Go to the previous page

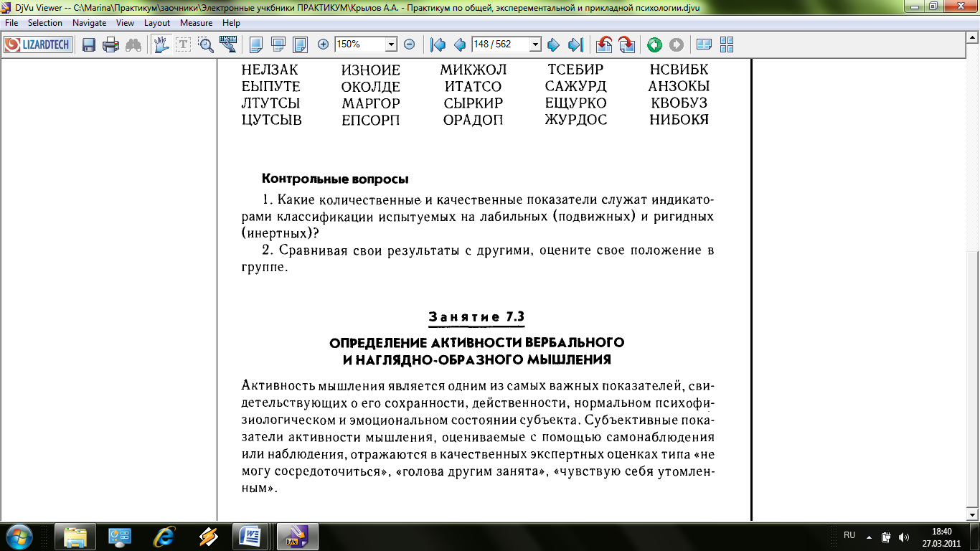[x=460, y=44]
